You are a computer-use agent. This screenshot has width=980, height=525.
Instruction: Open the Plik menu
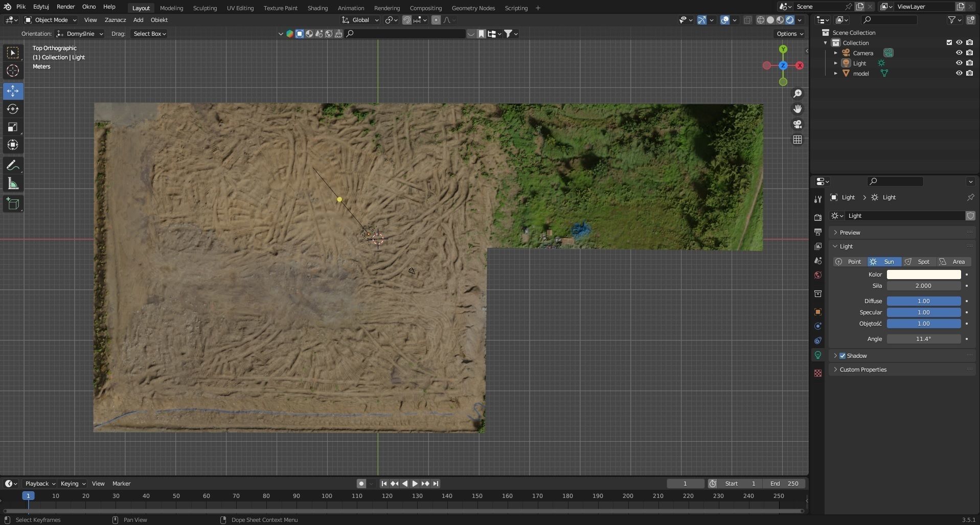[x=21, y=7]
